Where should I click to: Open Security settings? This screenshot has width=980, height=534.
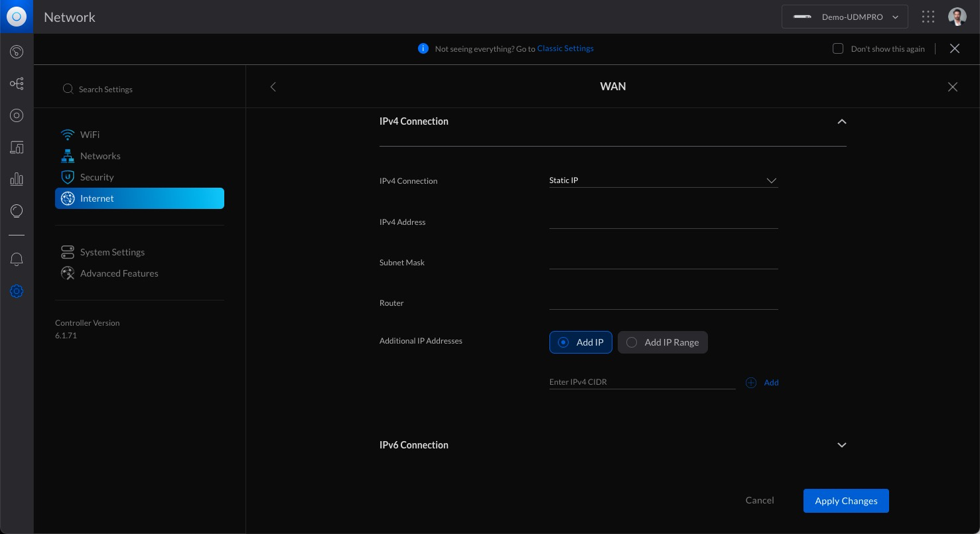pos(139,177)
